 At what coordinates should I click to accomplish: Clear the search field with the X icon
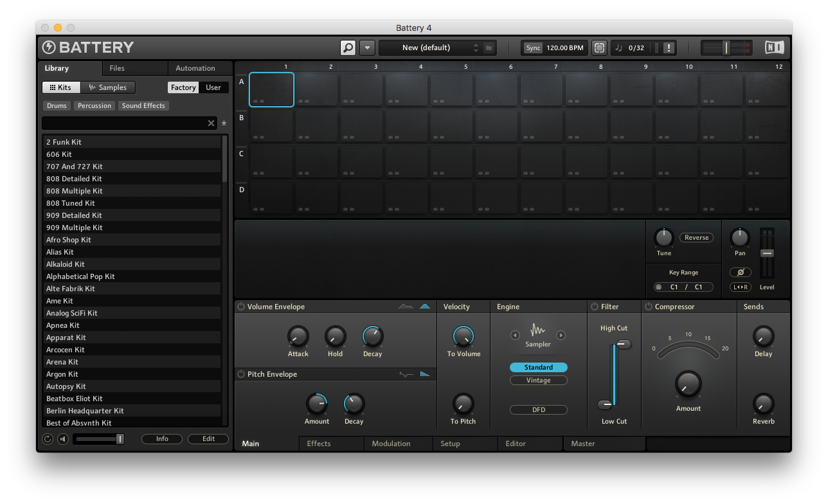pos(211,123)
